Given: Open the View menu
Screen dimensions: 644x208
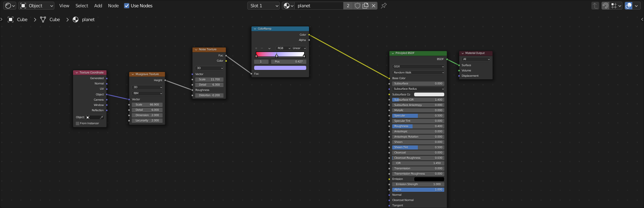Looking at the screenshot, I should click(64, 6).
